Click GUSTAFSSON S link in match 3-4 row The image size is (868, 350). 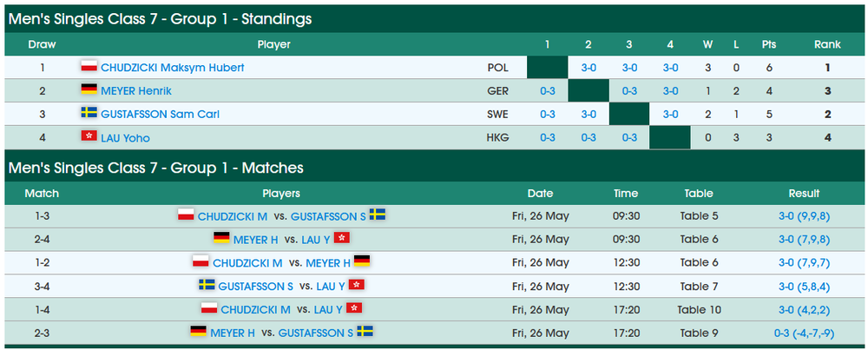point(256,287)
